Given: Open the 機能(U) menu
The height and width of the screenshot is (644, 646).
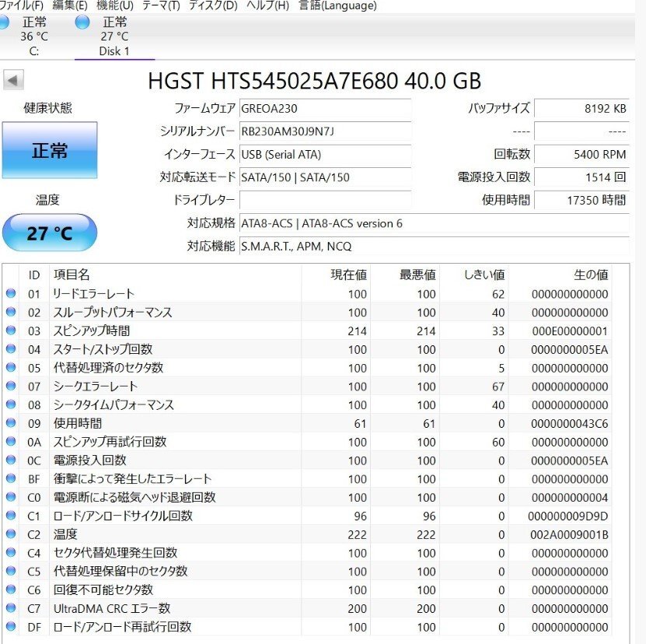Looking at the screenshot, I should (x=114, y=5).
